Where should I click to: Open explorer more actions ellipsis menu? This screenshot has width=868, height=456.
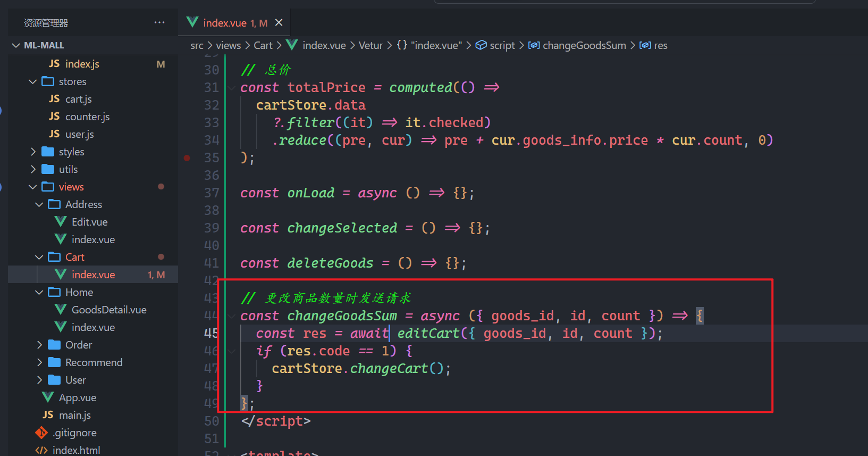159,22
